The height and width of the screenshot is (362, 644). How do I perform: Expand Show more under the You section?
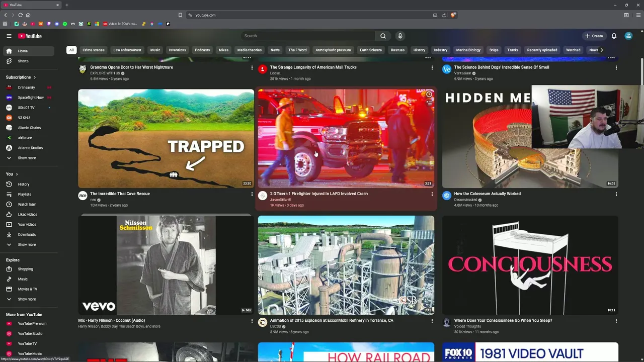28,244
